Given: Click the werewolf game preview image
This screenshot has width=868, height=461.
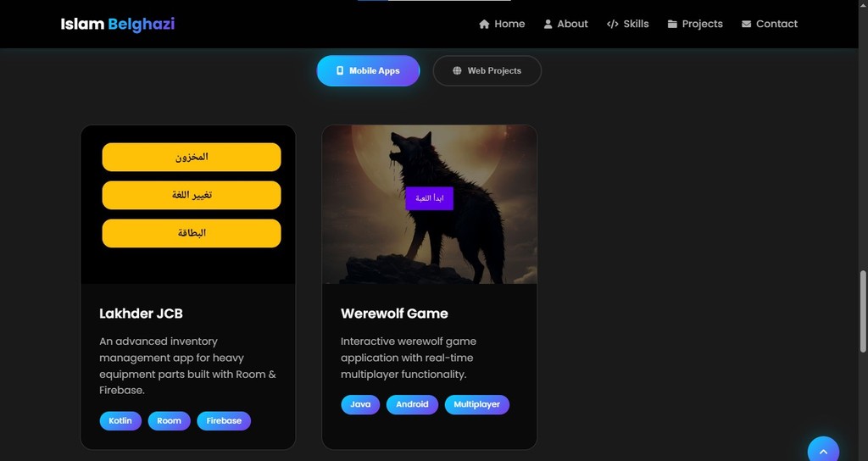Looking at the screenshot, I should 430,204.
